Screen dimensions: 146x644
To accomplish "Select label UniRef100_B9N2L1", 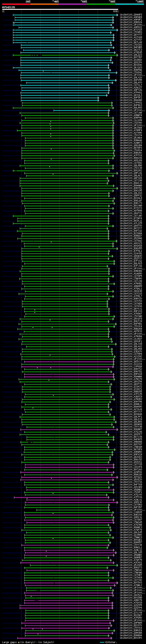I will click(131, 548).
